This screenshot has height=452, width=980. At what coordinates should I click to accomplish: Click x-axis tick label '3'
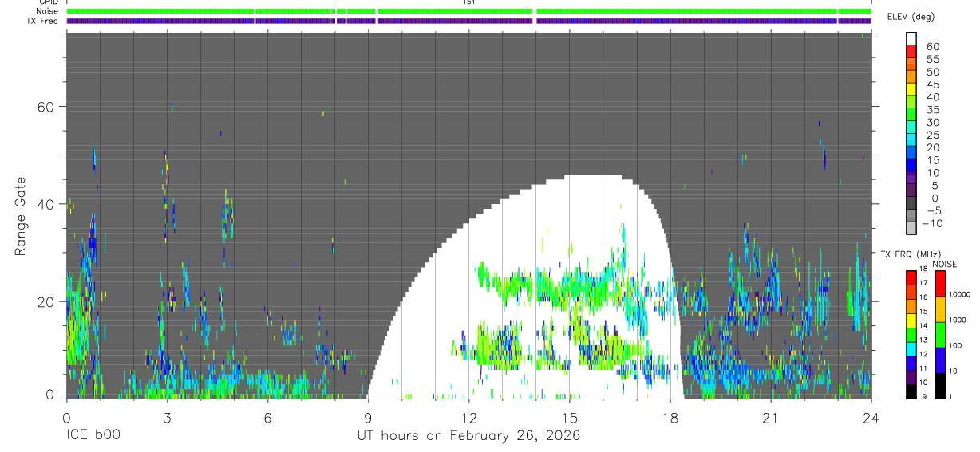tap(166, 418)
